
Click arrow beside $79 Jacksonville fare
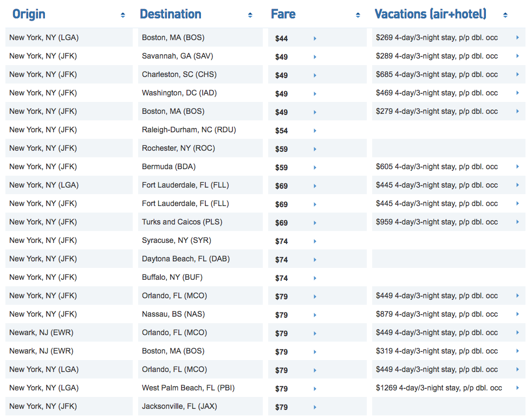click(315, 407)
